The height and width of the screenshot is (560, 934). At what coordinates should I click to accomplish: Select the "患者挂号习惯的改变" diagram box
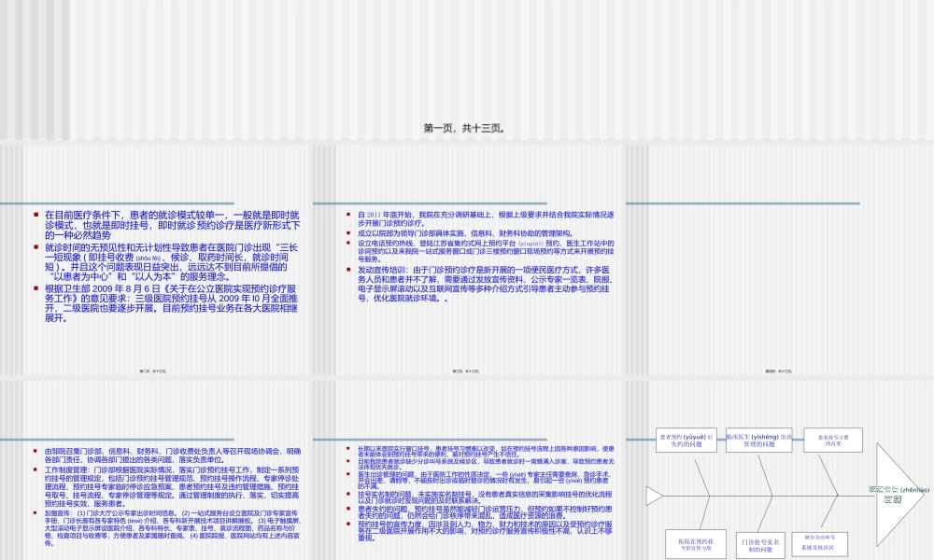[x=833, y=440]
